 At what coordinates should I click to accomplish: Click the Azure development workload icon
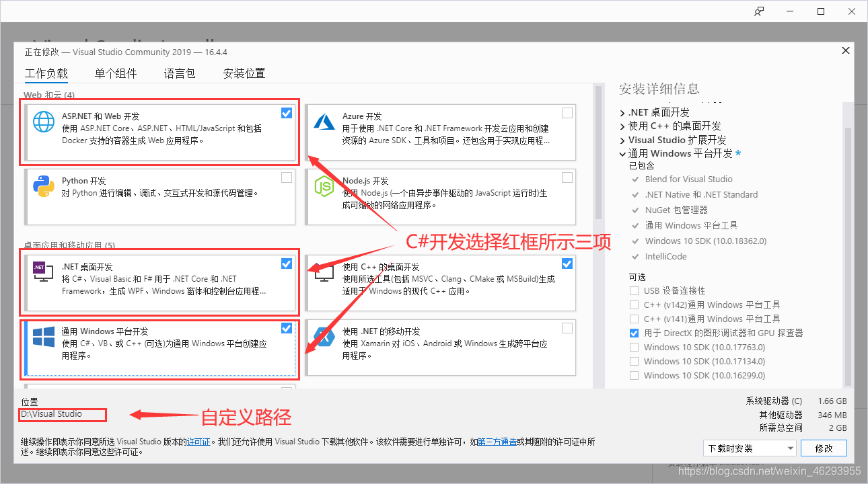click(324, 122)
